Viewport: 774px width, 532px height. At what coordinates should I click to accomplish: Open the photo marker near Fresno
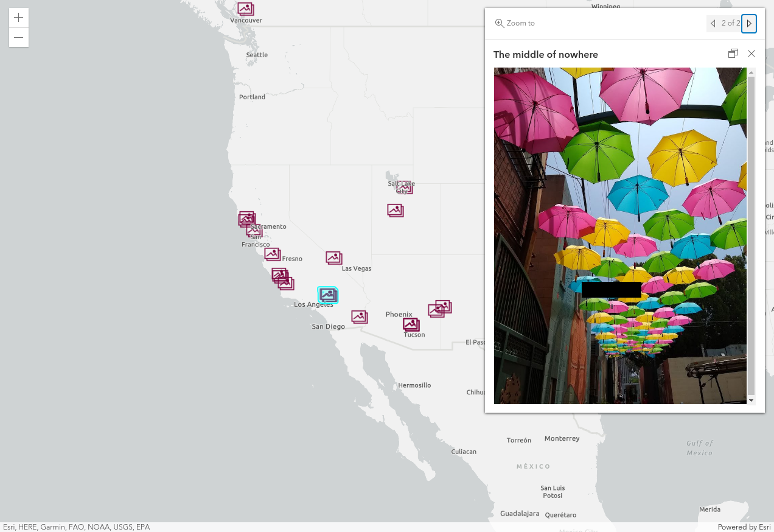[272, 254]
